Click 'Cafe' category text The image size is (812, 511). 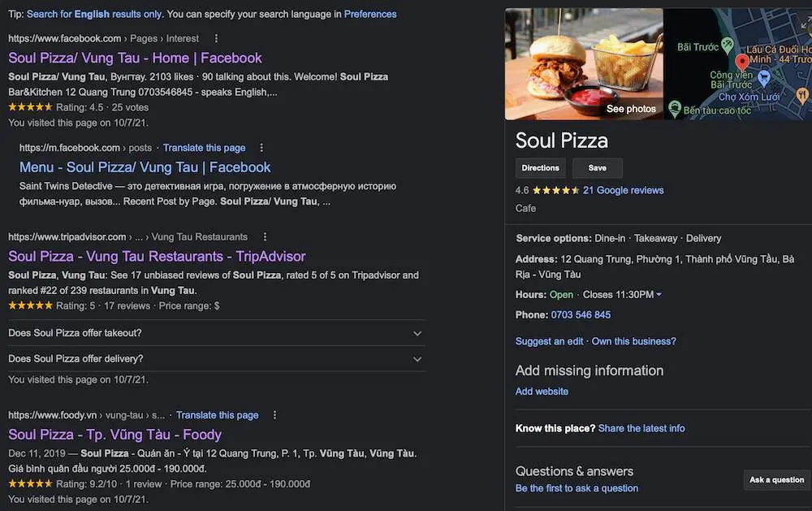click(x=525, y=208)
